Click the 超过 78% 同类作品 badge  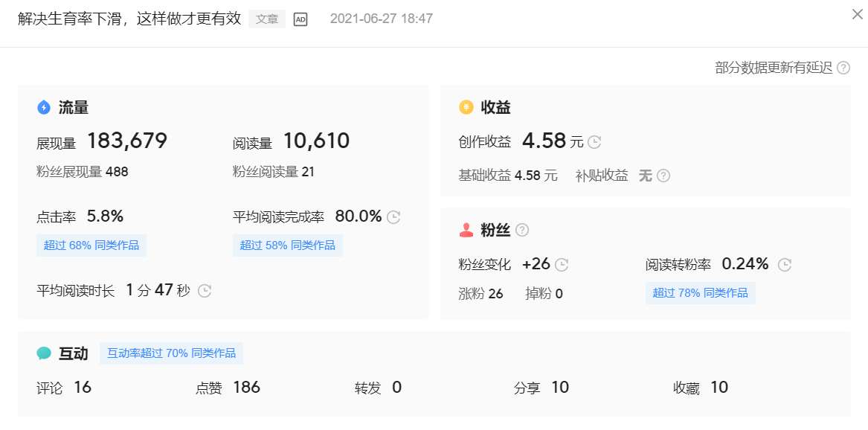[x=700, y=293]
